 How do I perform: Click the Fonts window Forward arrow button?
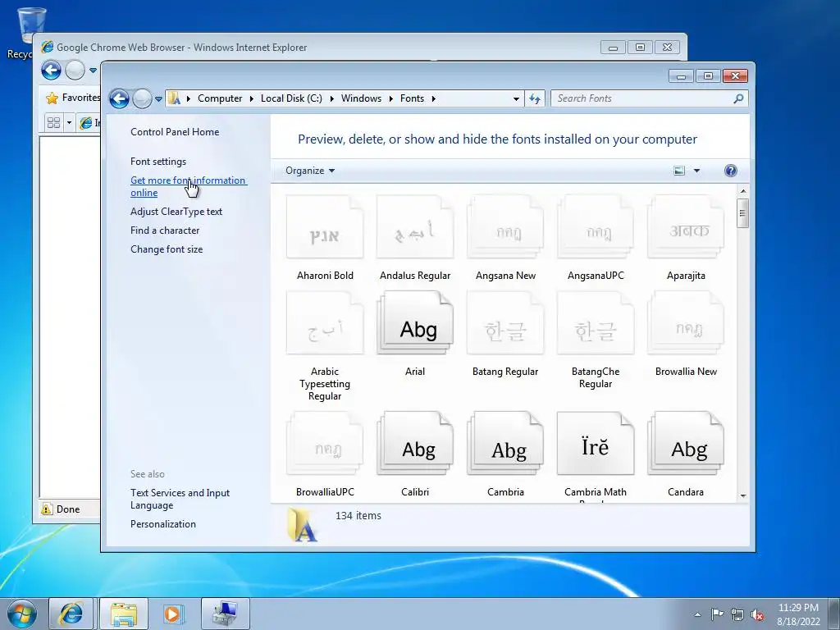pos(142,98)
